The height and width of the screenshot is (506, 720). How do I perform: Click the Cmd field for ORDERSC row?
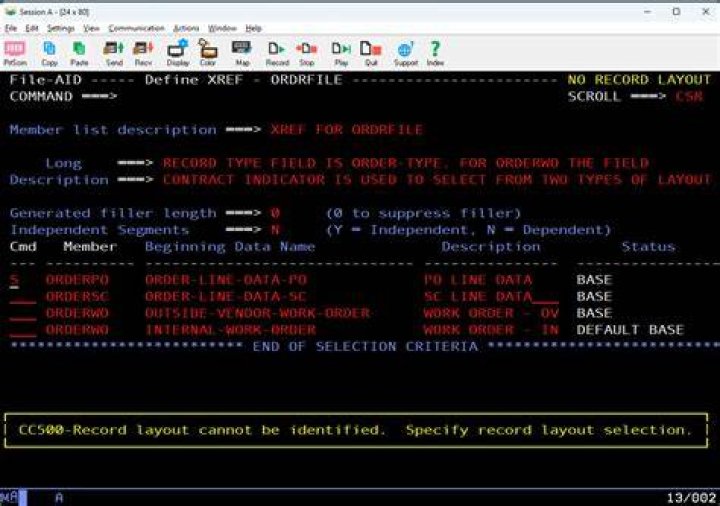tap(22, 297)
